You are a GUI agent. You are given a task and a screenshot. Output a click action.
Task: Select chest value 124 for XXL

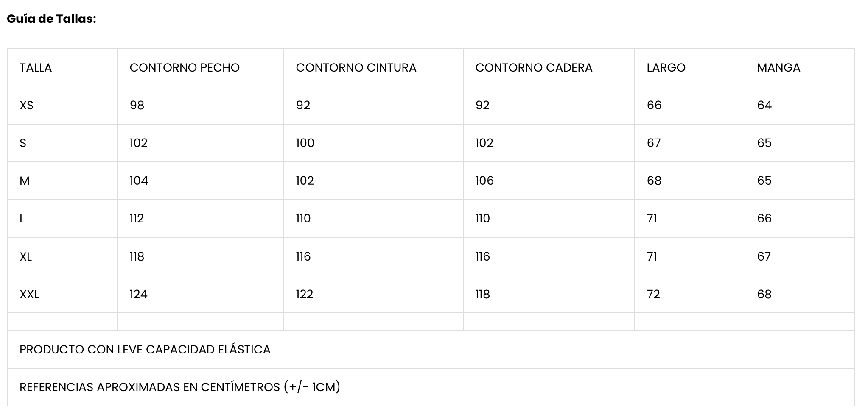pyautogui.click(x=138, y=295)
